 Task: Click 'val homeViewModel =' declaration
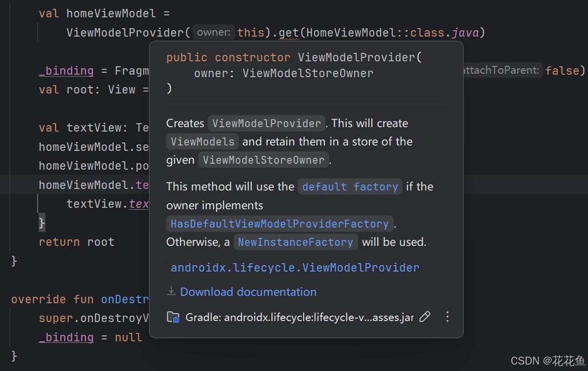coord(104,13)
